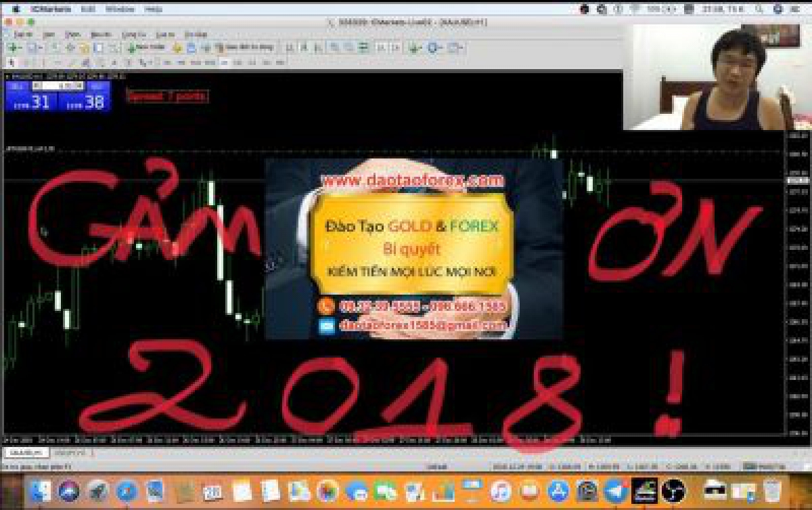Open Siri from the dock
Viewport: 812px width, 510px height.
(69, 490)
